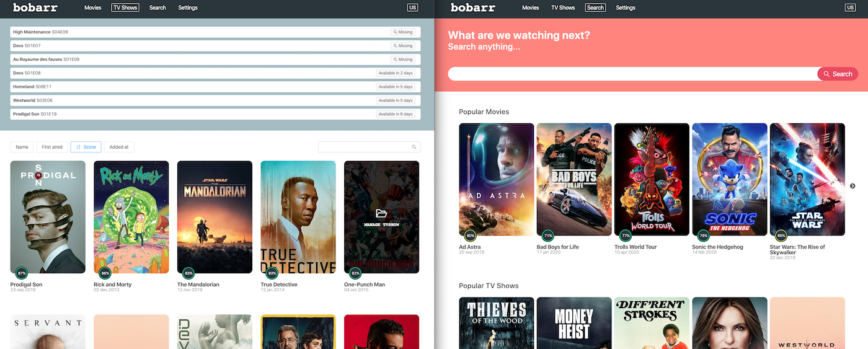Toggle the Score sort order
This screenshot has height=349, width=868.
[x=86, y=147]
